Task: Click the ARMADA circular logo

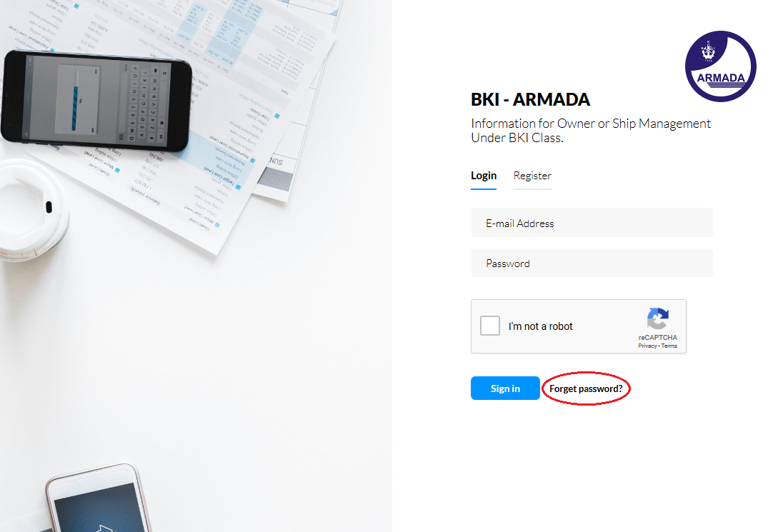Action: (721, 66)
